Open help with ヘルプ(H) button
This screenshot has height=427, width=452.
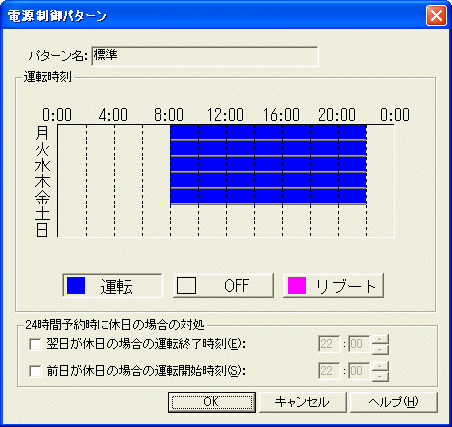[x=393, y=402]
